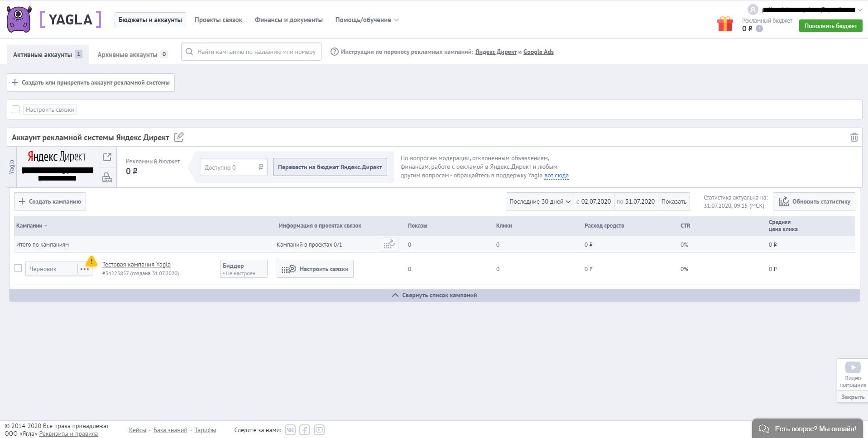Click the lock account access icon
868x438 pixels.
107,177
